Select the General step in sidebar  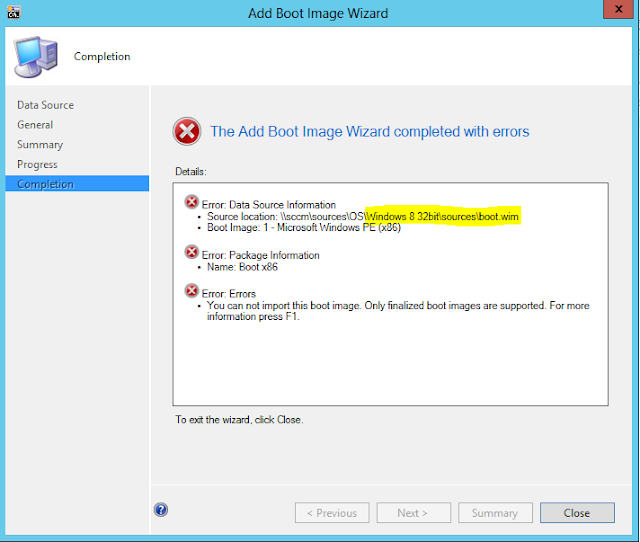(35, 124)
